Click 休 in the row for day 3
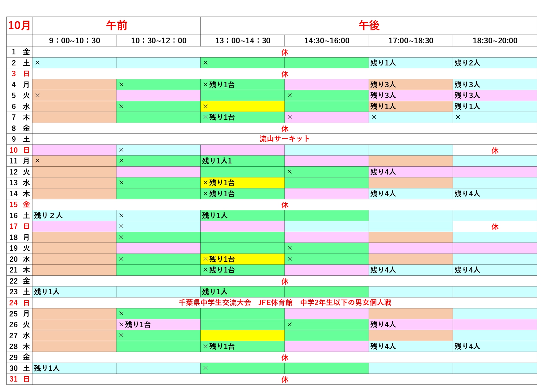The image size is (555, 392). (285, 74)
